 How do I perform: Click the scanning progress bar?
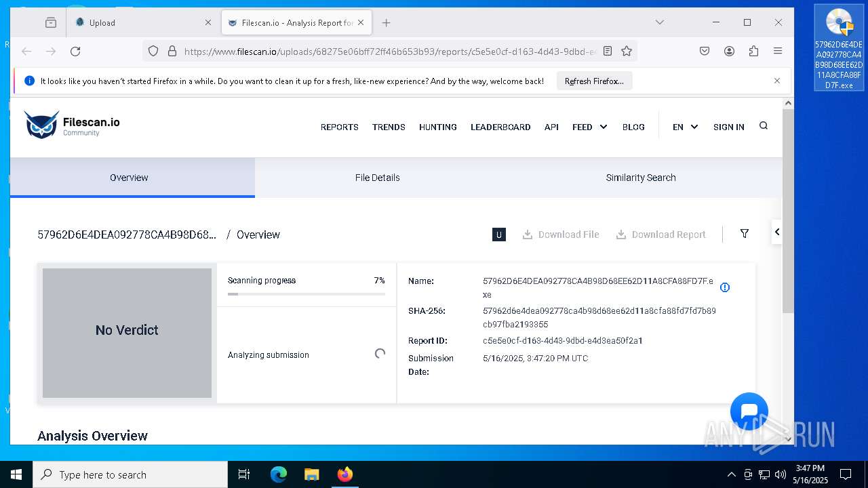pos(307,294)
